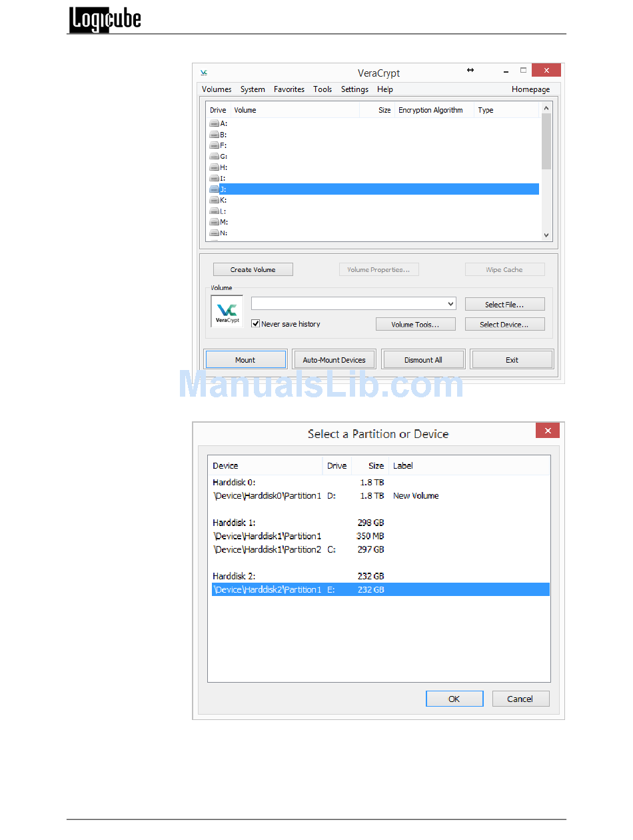Select drive L: icon in drive list
The width and height of the screenshot is (633, 840).
coord(215,211)
